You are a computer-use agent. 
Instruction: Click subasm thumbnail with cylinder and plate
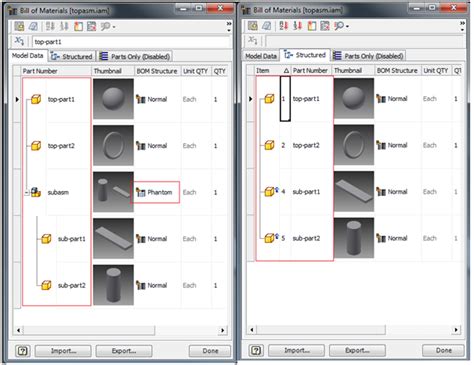click(113, 192)
